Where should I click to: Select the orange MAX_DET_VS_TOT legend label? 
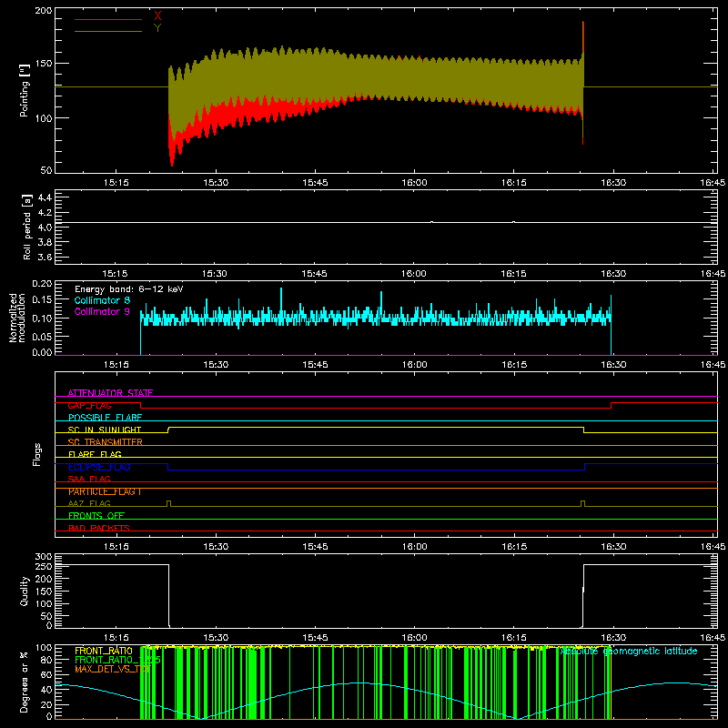(x=113, y=669)
